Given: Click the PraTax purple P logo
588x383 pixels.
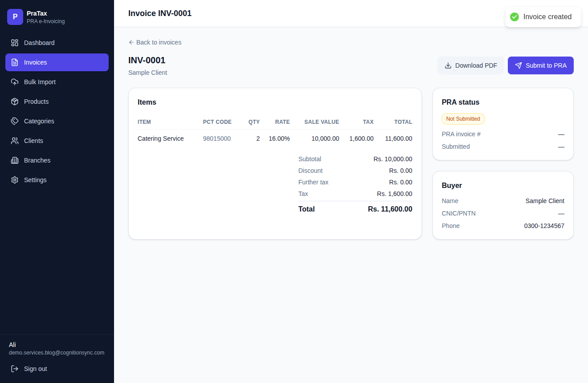Looking at the screenshot, I should 15,17.
